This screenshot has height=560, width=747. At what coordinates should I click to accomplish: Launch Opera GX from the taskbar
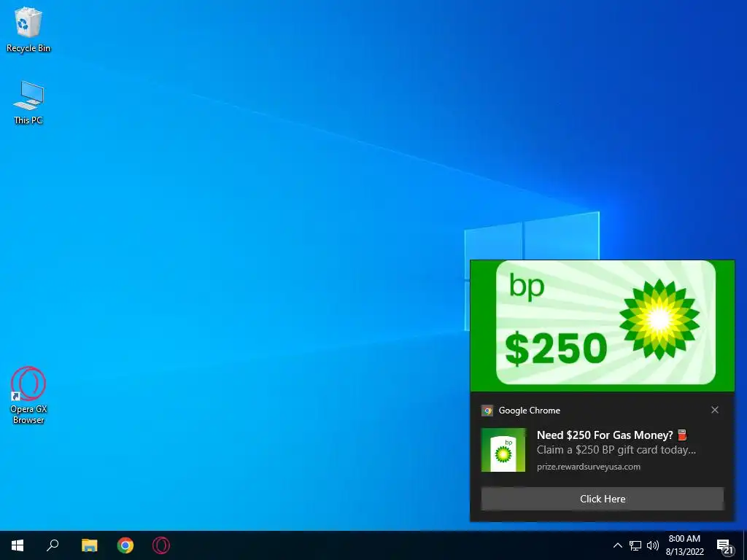(161, 545)
